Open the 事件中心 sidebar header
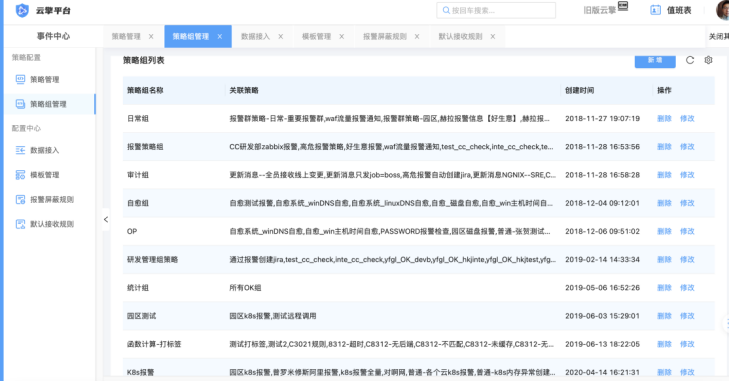Image resolution: width=730 pixels, height=381 pixels. 53,36
